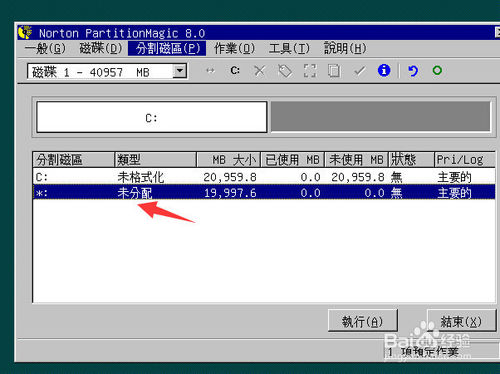The image size is (500, 374).
Task: Select the C: unformatted partition row
Action: click(264, 177)
